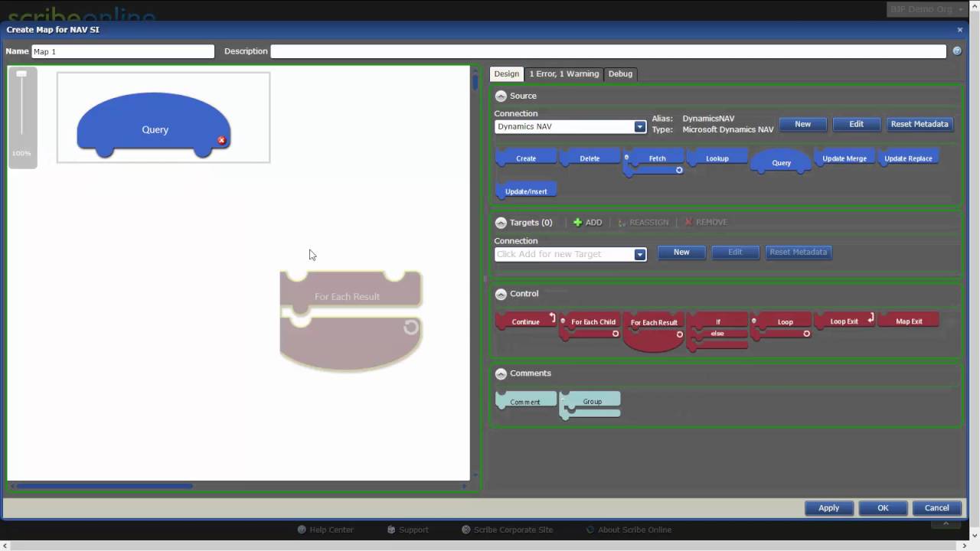The height and width of the screenshot is (551, 980).
Task: Click the REASSIGN target button
Action: [x=643, y=222]
